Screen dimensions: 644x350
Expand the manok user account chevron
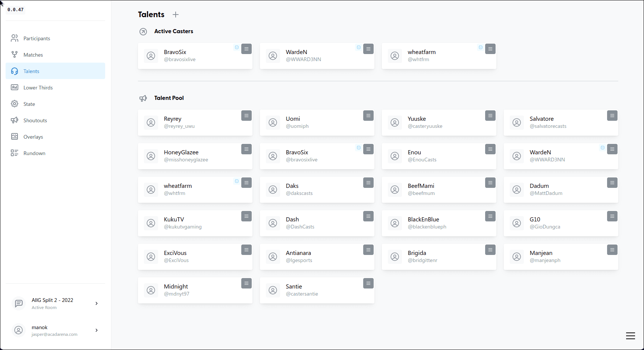tap(97, 330)
